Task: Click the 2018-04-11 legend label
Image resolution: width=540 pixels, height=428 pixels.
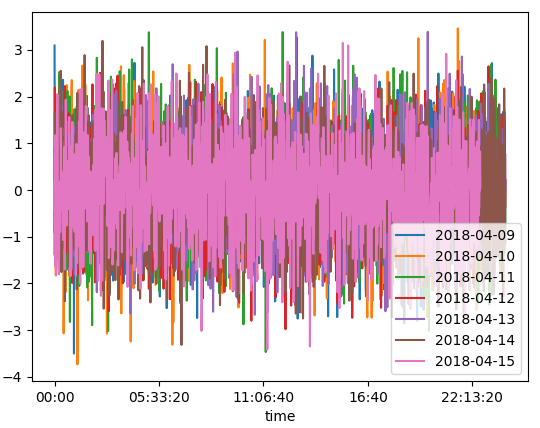Action: coord(475,277)
